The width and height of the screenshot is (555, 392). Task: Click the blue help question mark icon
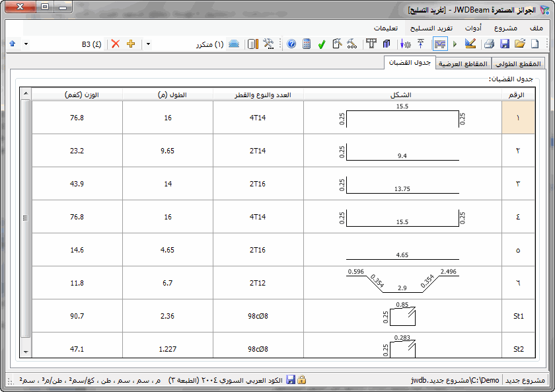pyautogui.click(x=291, y=44)
